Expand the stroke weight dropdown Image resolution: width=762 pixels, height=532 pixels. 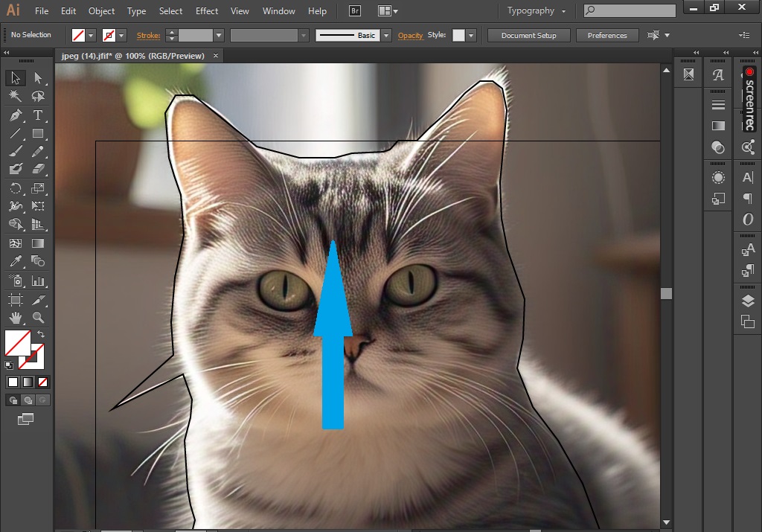coord(219,36)
